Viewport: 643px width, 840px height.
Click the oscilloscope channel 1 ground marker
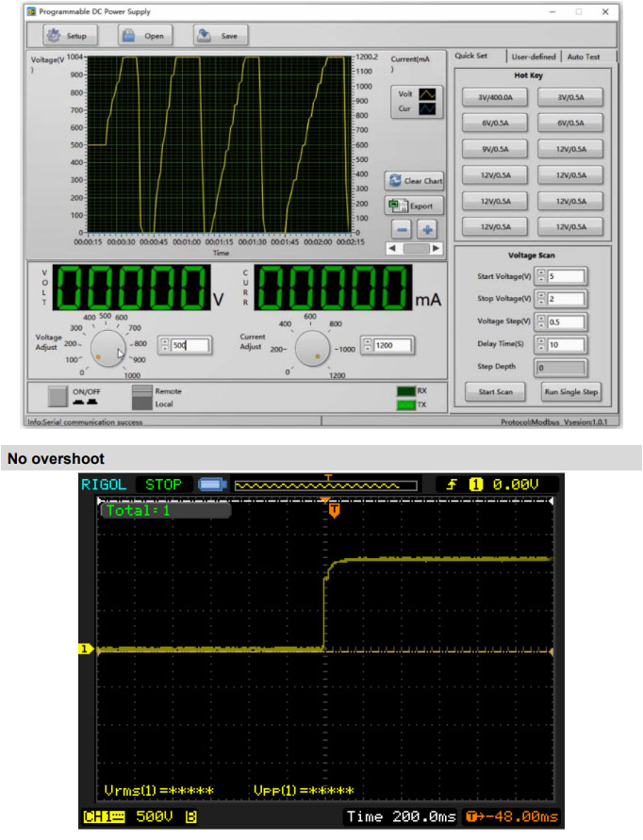coord(86,649)
